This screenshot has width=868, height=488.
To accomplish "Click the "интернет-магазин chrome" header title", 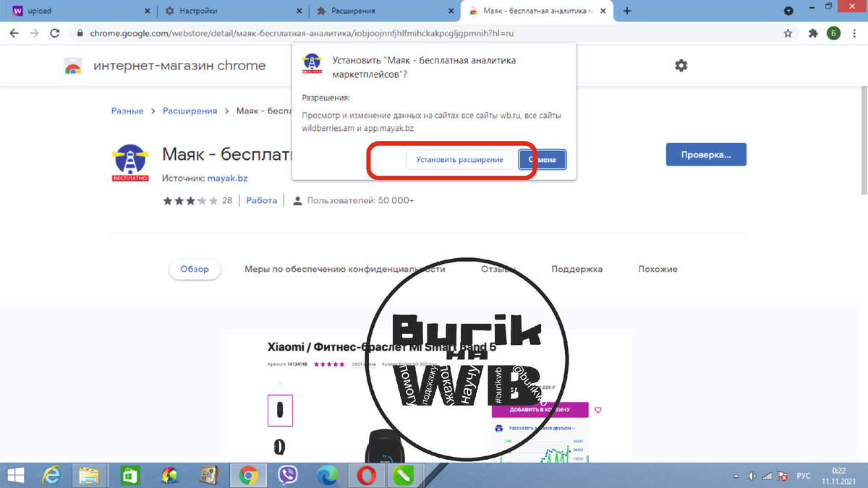I will click(x=179, y=66).
